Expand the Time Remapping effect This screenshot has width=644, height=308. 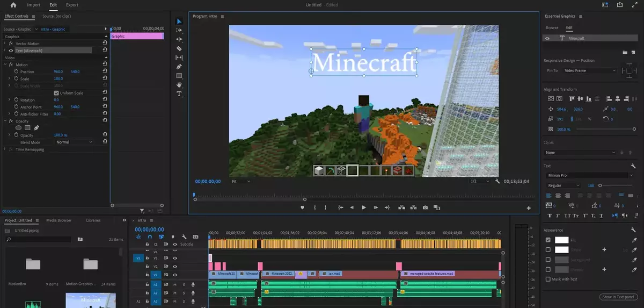5,149
